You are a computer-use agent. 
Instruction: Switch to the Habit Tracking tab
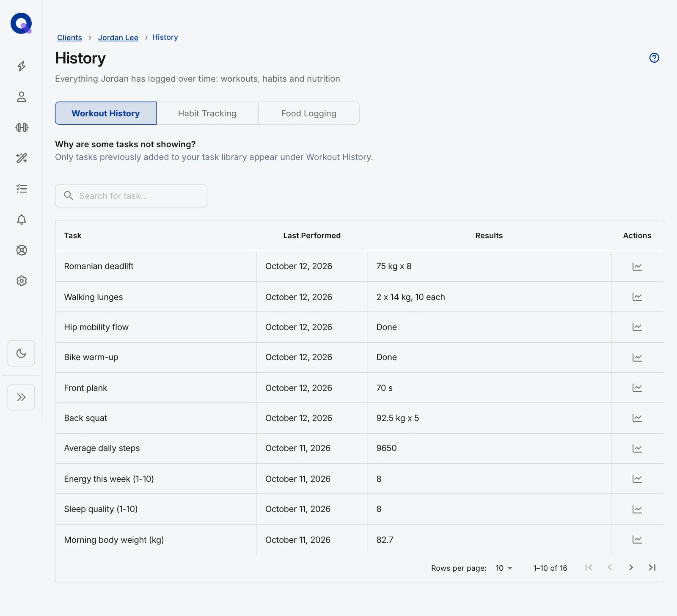[x=207, y=113]
